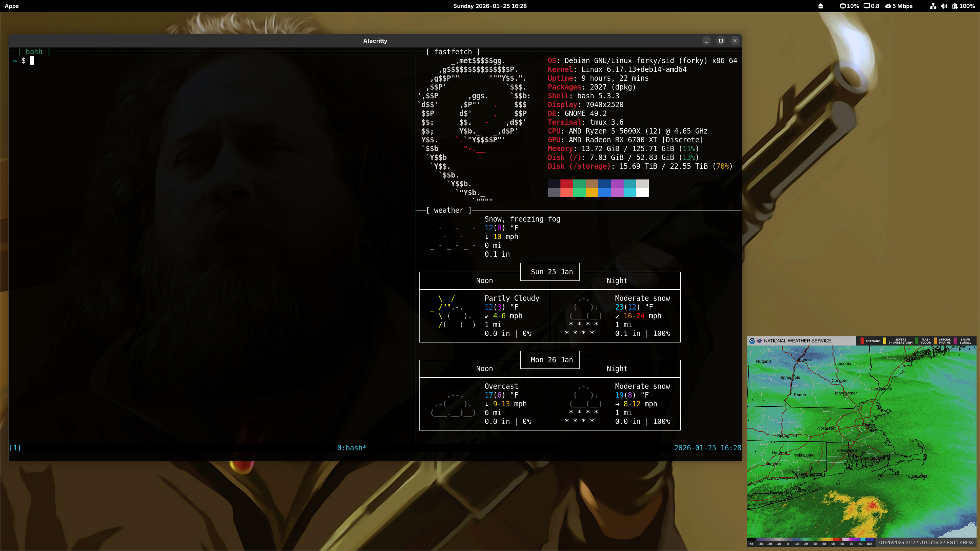Viewport: 980px width, 551px height.
Task: Click the CPU usage 10% indicator
Action: click(x=849, y=6)
